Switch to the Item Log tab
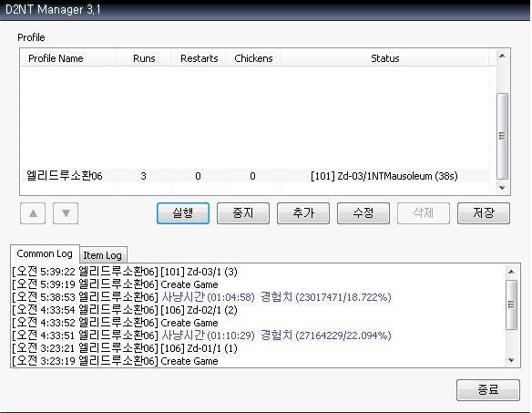532x413 pixels. pyautogui.click(x=102, y=255)
